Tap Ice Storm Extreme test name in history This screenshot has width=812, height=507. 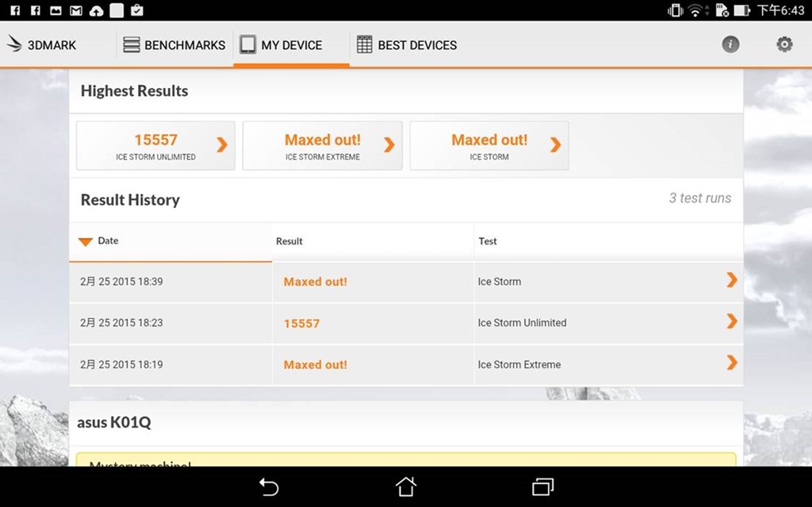(519, 364)
